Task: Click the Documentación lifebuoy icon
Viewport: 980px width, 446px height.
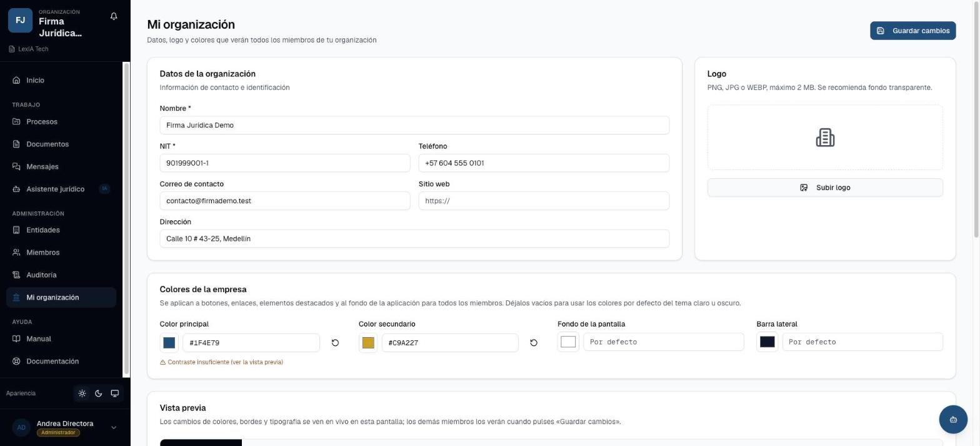Action: [16, 362]
